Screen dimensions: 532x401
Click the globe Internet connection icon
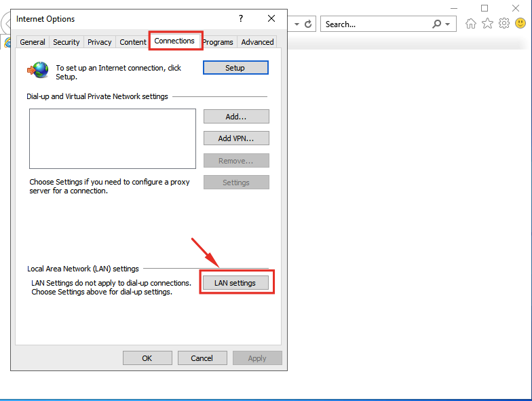pyautogui.click(x=38, y=70)
